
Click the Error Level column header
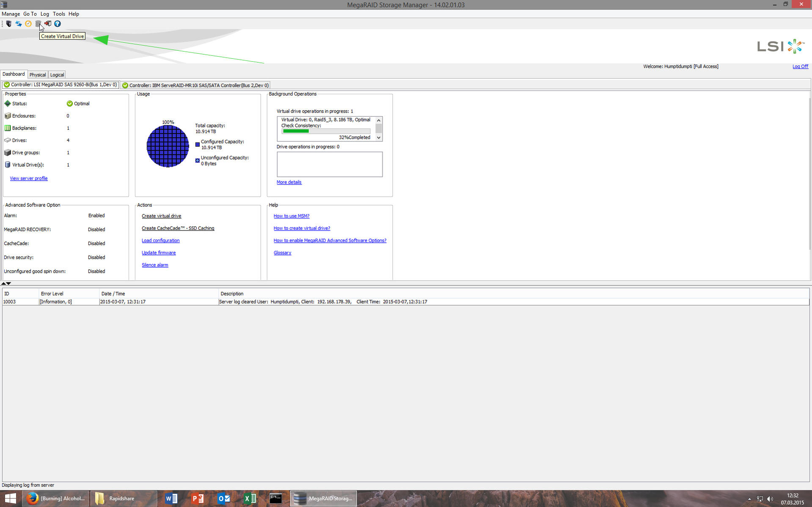tap(69, 293)
